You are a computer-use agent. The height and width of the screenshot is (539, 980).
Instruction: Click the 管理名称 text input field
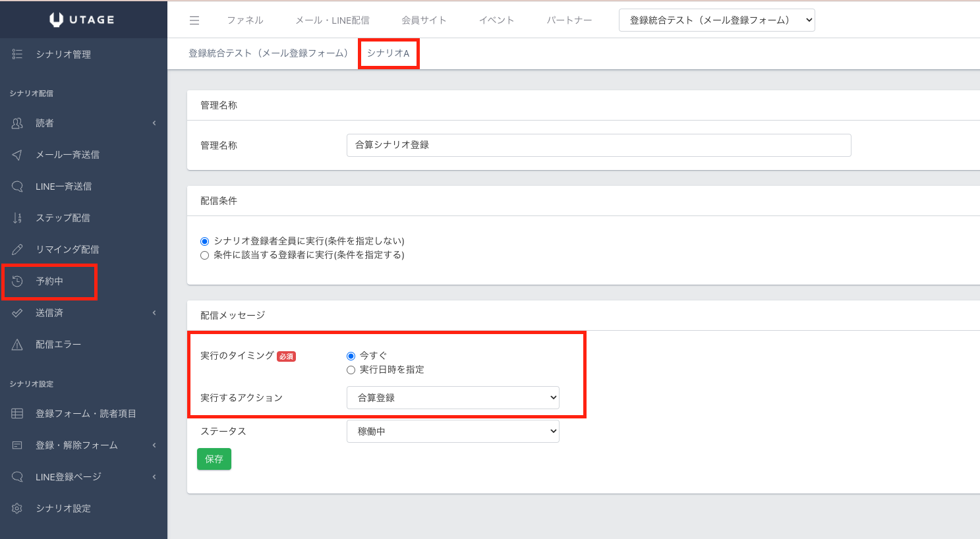pos(598,145)
